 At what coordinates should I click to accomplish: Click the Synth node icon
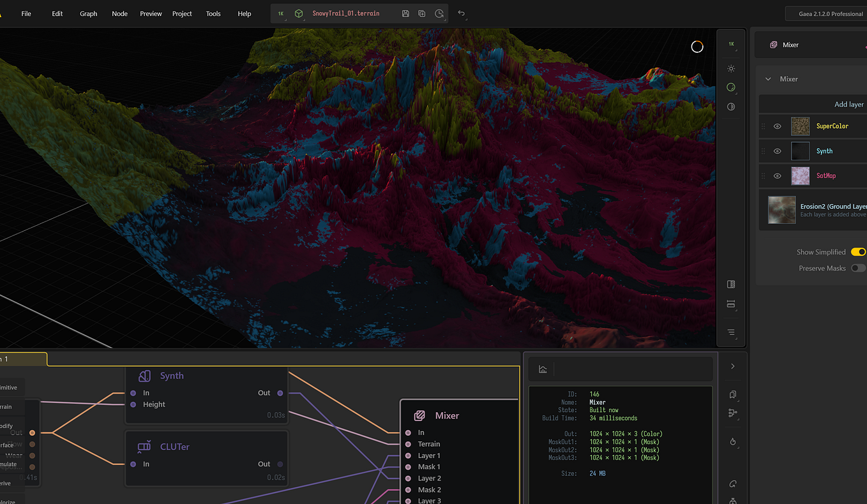(x=145, y=376)
